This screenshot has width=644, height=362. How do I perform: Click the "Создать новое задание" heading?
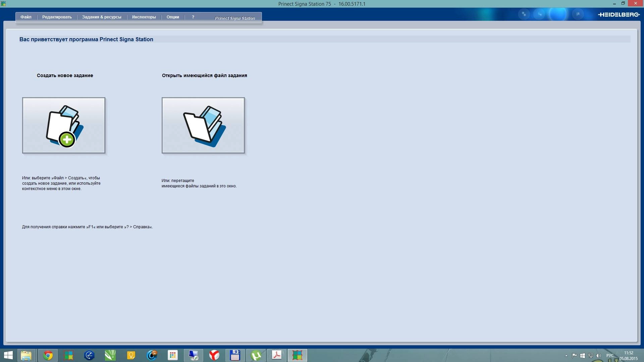pyautogui.click(x=65, y=75)
